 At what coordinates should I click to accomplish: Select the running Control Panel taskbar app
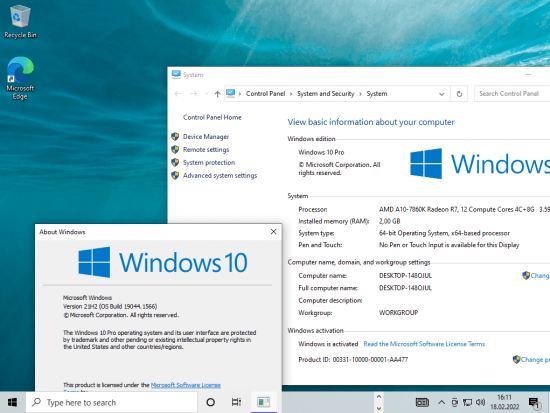(x=264, y=402)
